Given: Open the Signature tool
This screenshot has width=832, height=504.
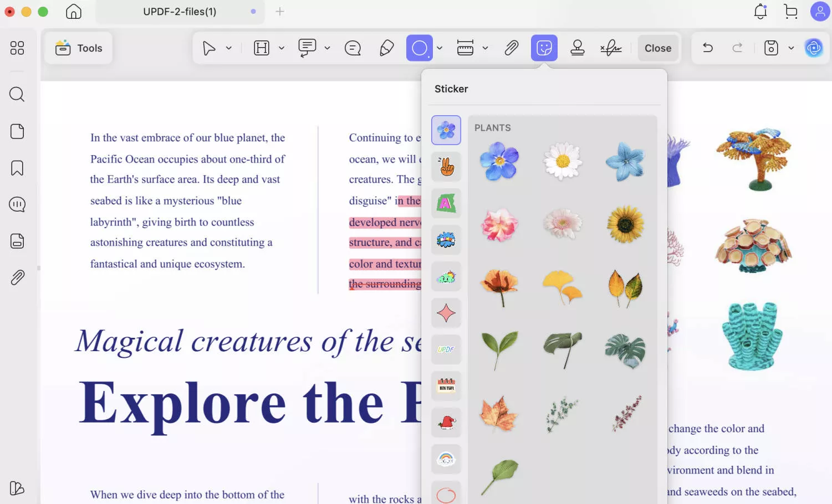Looking at the screenshot, I should [x=610, y=48].
